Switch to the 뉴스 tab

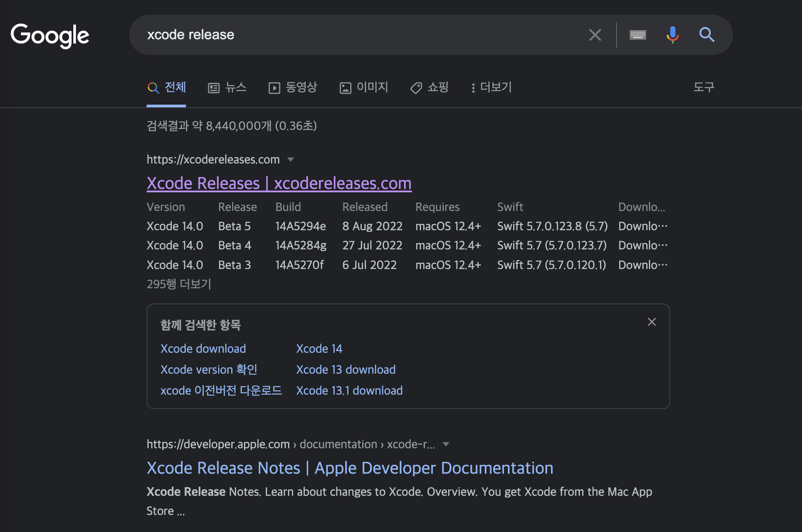pos(227,88)
